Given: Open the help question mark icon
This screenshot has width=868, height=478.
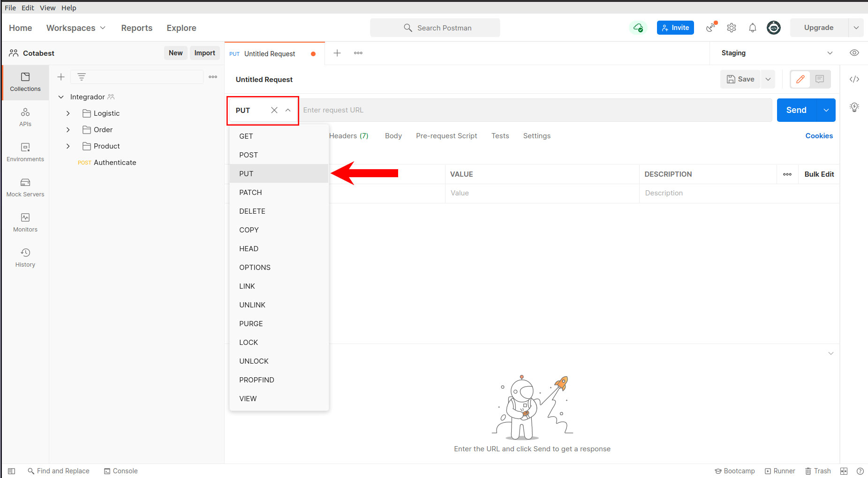Looking at the screenshot, I should [860, 471].
